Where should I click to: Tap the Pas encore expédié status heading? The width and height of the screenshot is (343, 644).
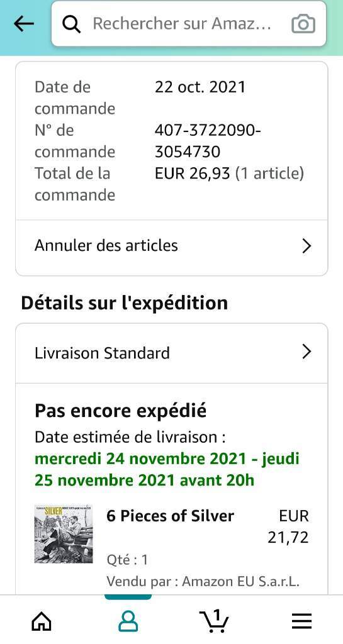coord(120,411)
